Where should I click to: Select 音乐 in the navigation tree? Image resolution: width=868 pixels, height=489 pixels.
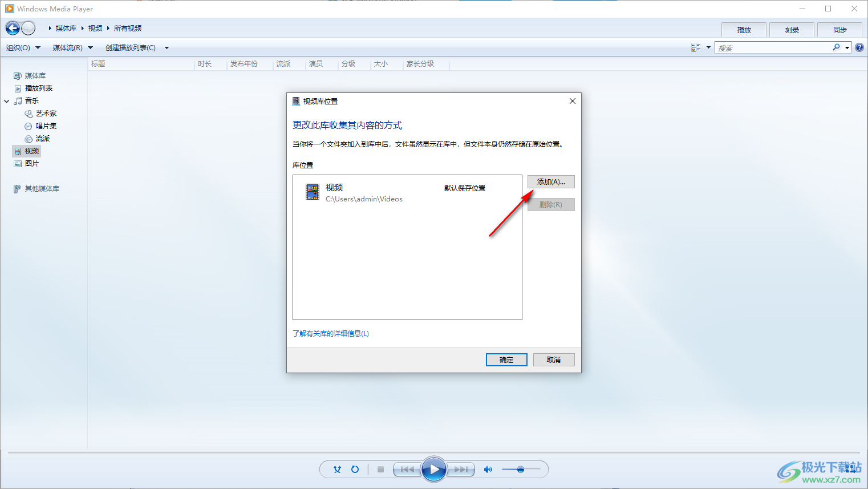tap(31, 101)
